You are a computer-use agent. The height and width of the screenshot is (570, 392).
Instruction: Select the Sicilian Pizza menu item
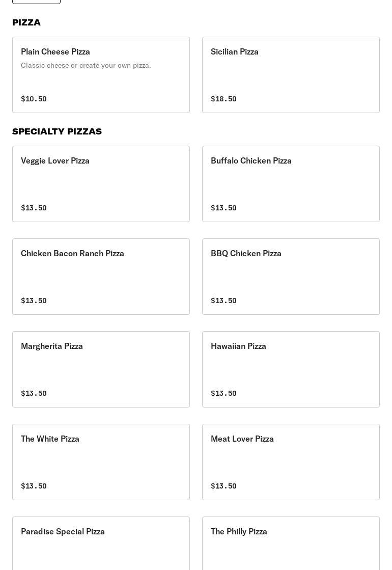[x=291, y=75]
